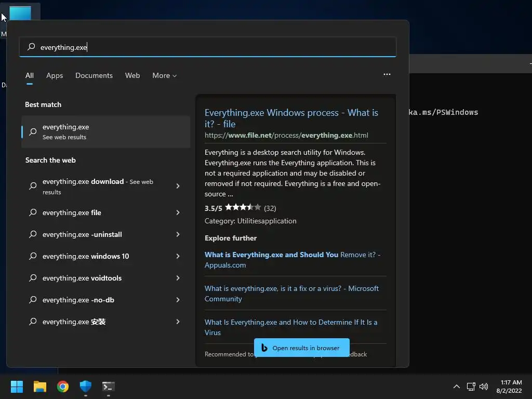The image size is (532, 399).
Task: Expand the More filter dropdown
Action: tap(165, 75)
